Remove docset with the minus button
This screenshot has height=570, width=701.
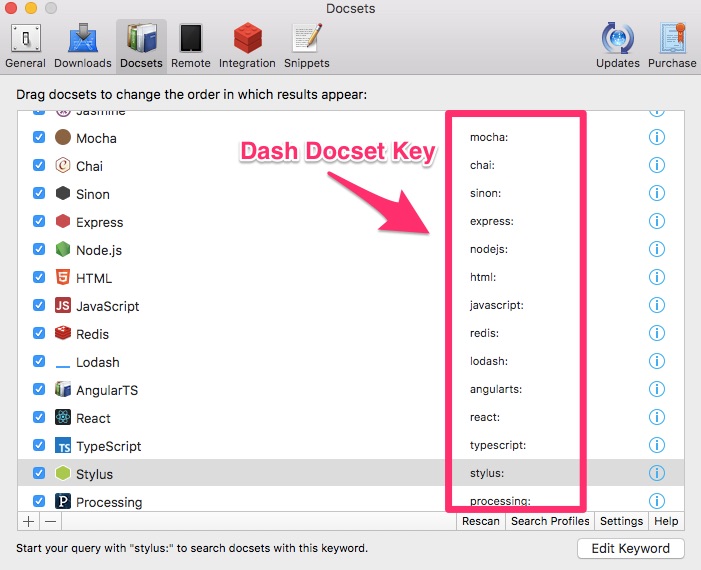pyautogui.click(x=51, y=521)
